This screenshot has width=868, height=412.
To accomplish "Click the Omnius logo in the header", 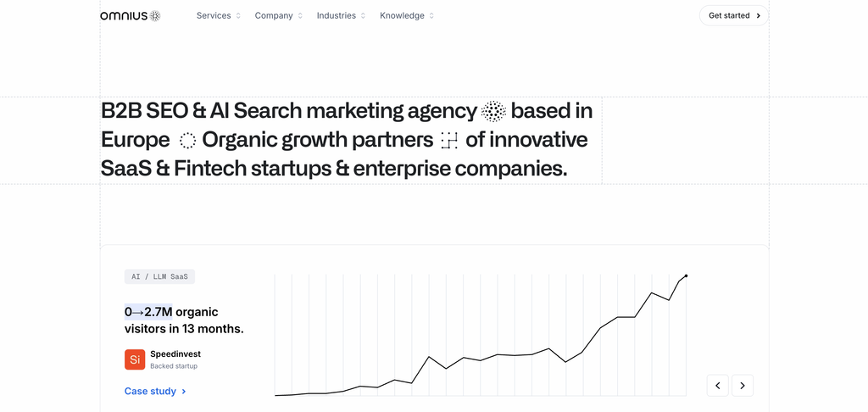I will click(130, 15).
